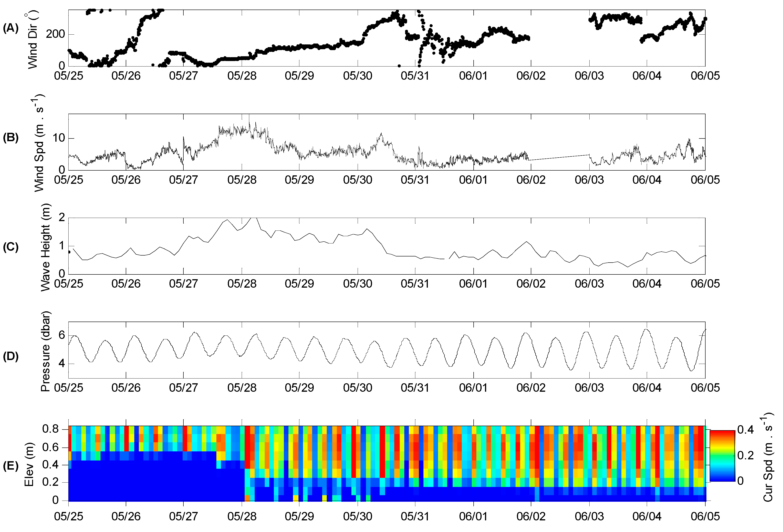Click the 10 tick on wind speed axis
This screenshot has width=783, height=532.
(59, 138)
